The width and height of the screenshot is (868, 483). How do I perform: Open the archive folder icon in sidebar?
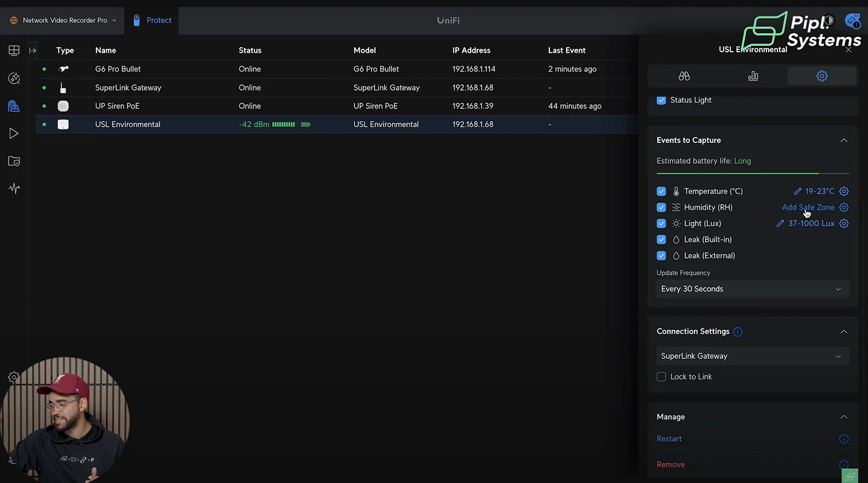click(x=14, y=161)
